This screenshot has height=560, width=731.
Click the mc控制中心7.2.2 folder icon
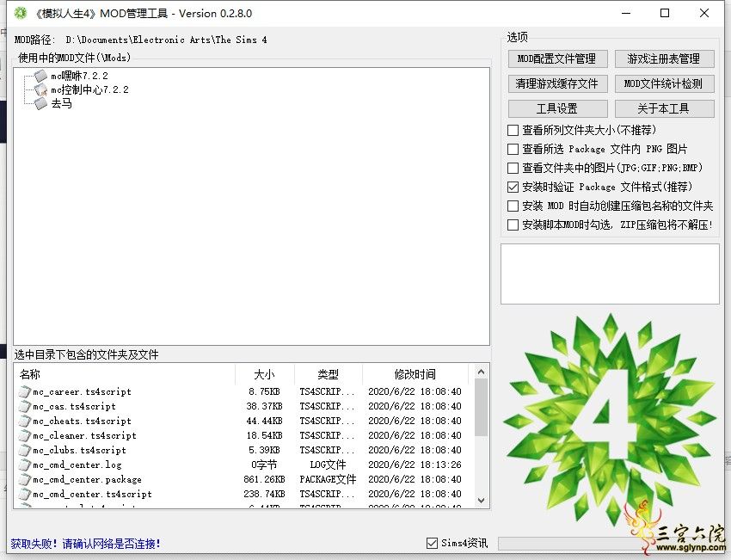(40, 89)
